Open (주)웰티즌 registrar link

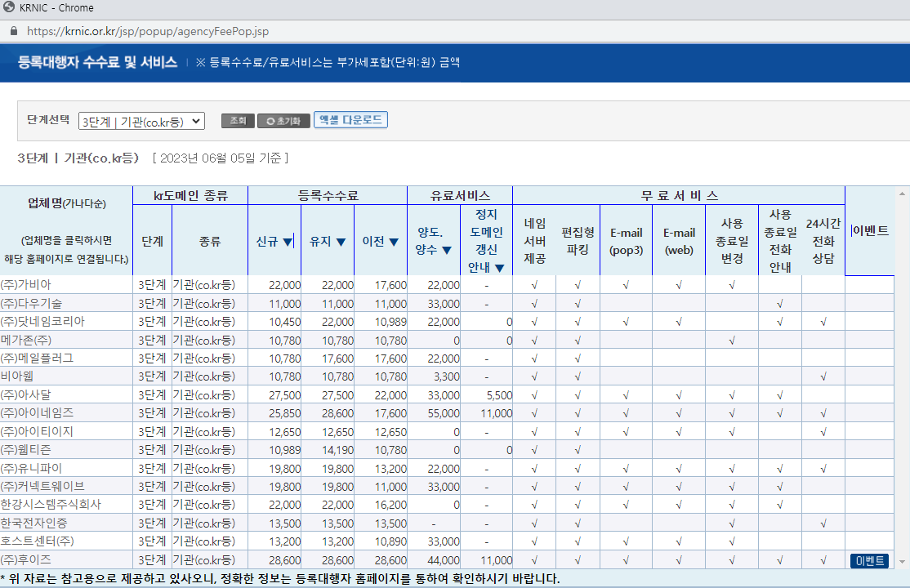(25, 450)
